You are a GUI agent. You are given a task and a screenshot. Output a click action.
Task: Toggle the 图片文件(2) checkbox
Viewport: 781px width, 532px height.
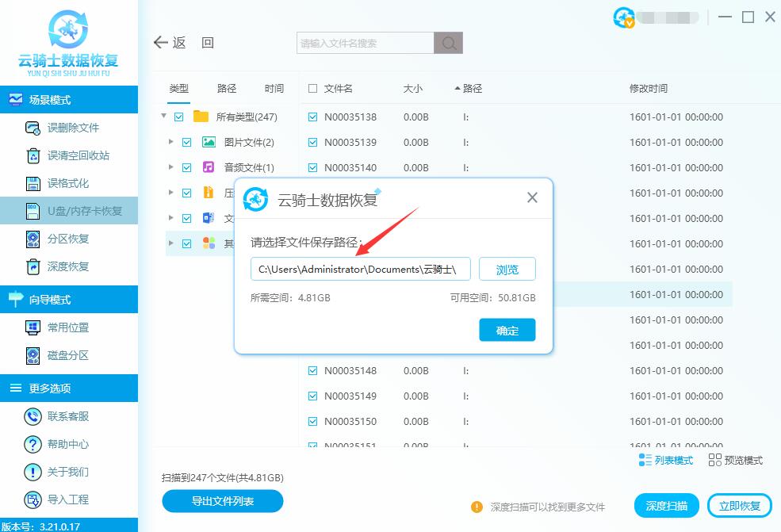[187, 143]
